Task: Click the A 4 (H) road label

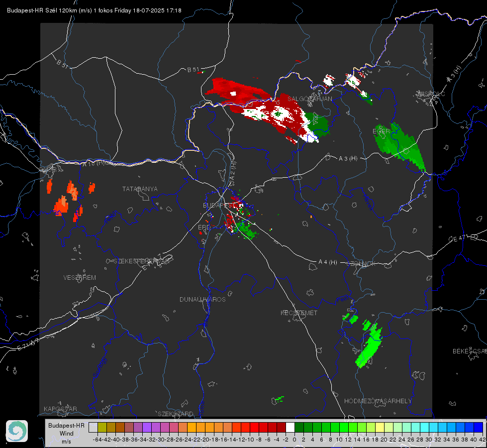Action: [328, 262]
